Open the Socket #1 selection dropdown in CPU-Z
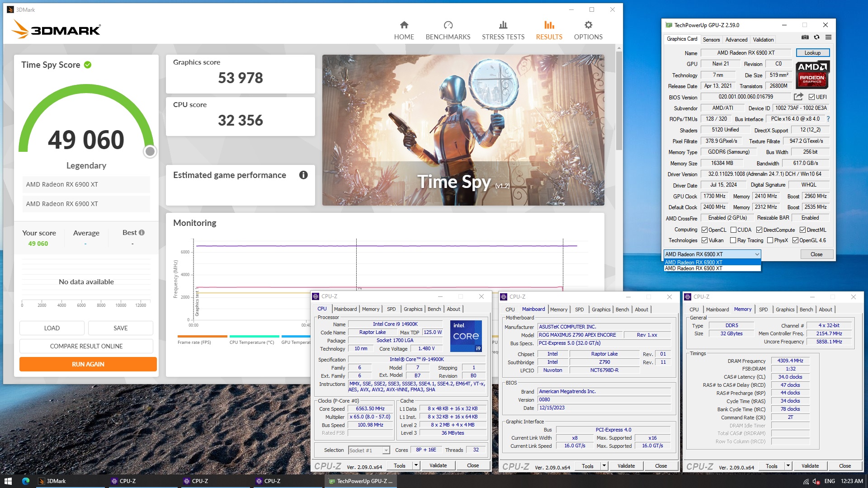The width and height of the screenshot is (868, 488). 386,450
